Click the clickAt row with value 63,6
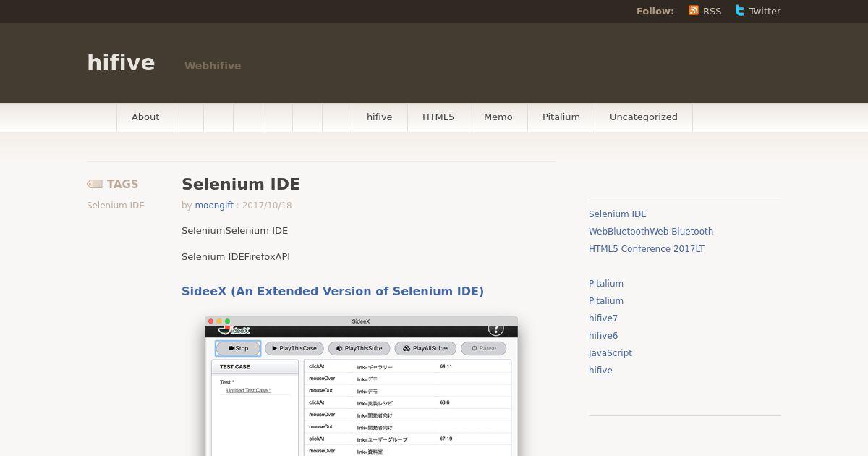868x456 pixels. tap(407, 403)
